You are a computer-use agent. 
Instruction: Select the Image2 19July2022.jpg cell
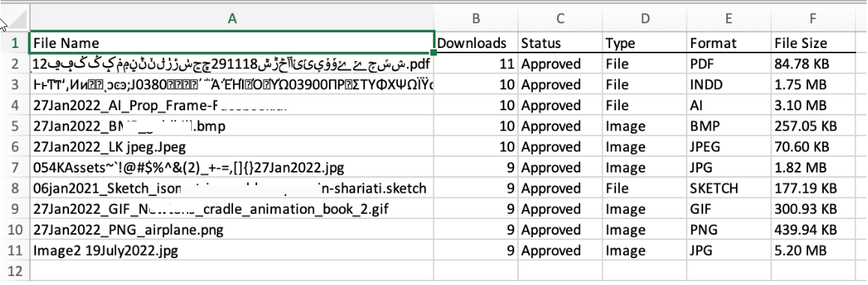(x=232, y=250)
